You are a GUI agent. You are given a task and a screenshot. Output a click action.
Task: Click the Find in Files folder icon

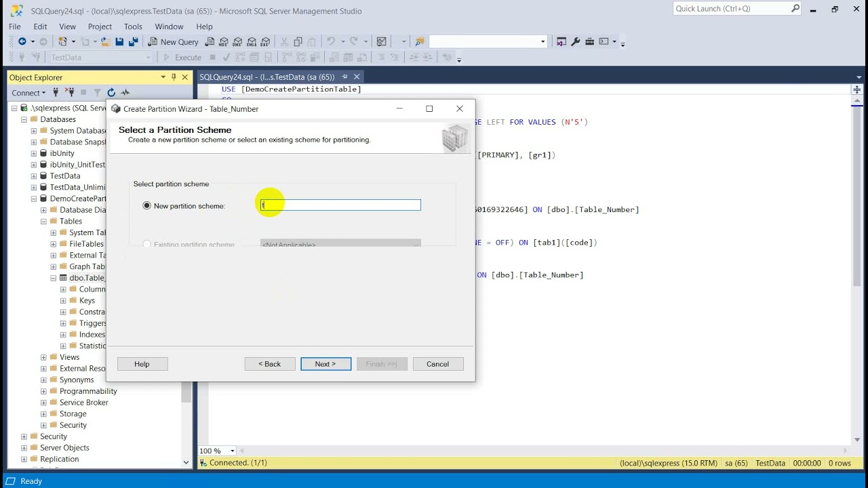(x=420, y=42)
